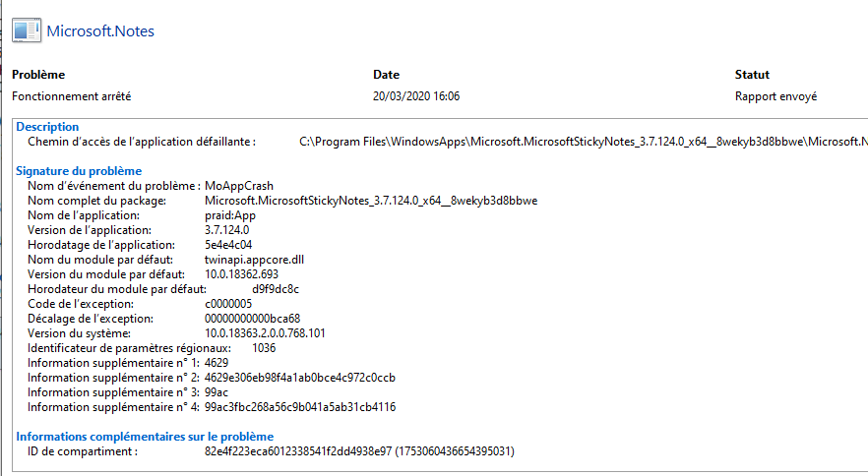Click the date 20/03/2020 16:06
The width and height of the screenshot is (868, 476).
coord(416,96)
